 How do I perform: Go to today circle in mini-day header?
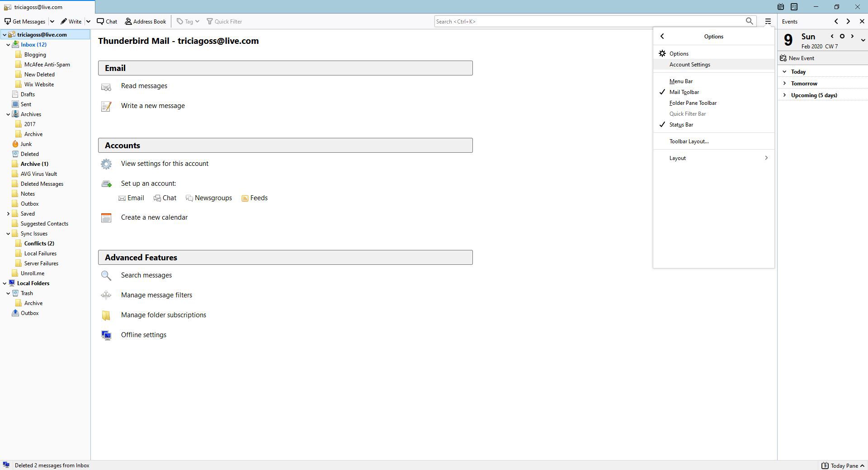coord(842,36)
